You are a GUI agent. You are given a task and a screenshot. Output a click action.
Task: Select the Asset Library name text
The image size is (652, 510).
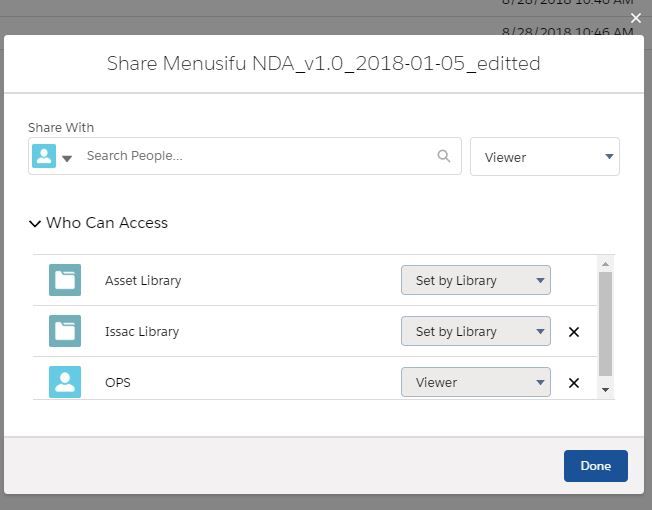click(143, 281)
